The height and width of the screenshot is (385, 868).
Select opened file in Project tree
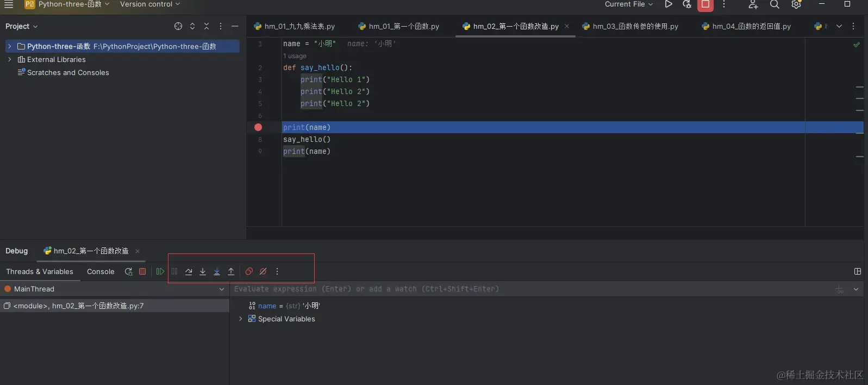click(178, 26)
